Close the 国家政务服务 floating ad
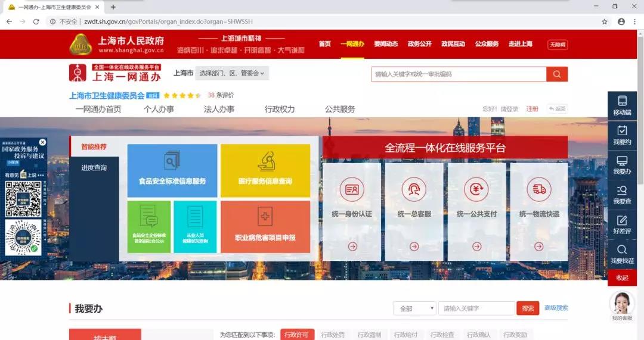The height and width of the screenshot is (340, 644). tap(42, 142)
